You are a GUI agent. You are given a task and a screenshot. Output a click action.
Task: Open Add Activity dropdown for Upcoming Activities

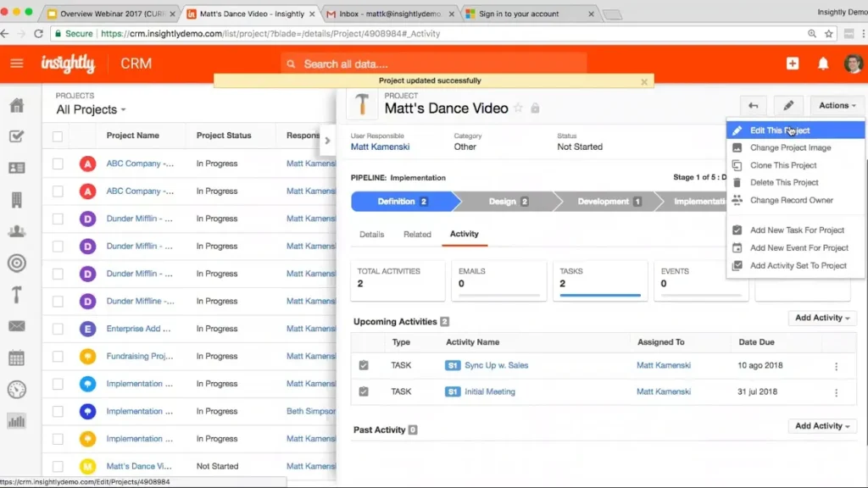822,318
